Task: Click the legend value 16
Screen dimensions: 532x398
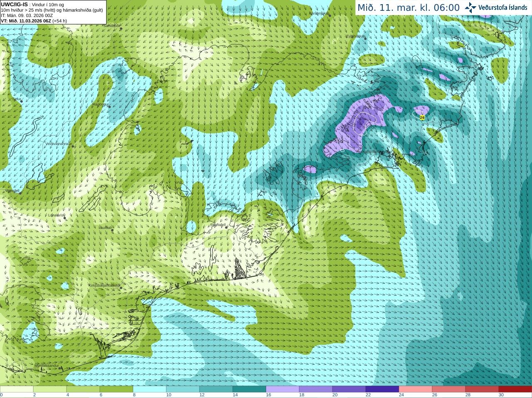Action: pos(268,395)
